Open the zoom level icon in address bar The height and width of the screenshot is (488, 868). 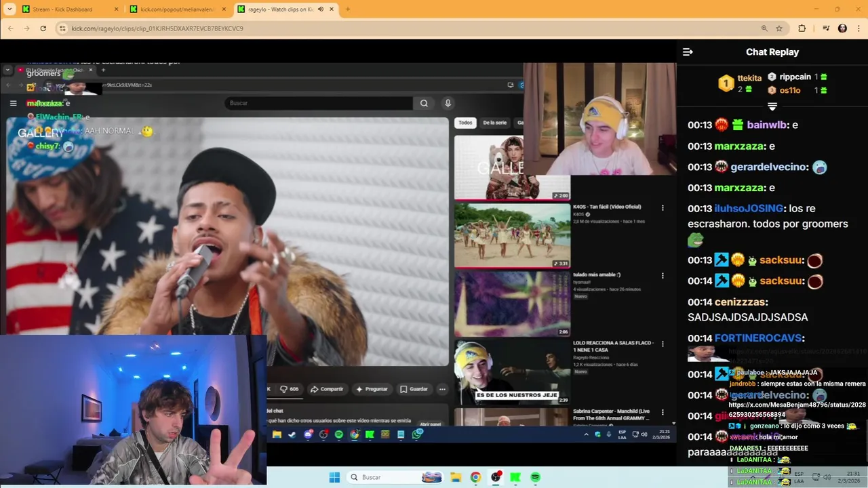(x=764, y=28)
